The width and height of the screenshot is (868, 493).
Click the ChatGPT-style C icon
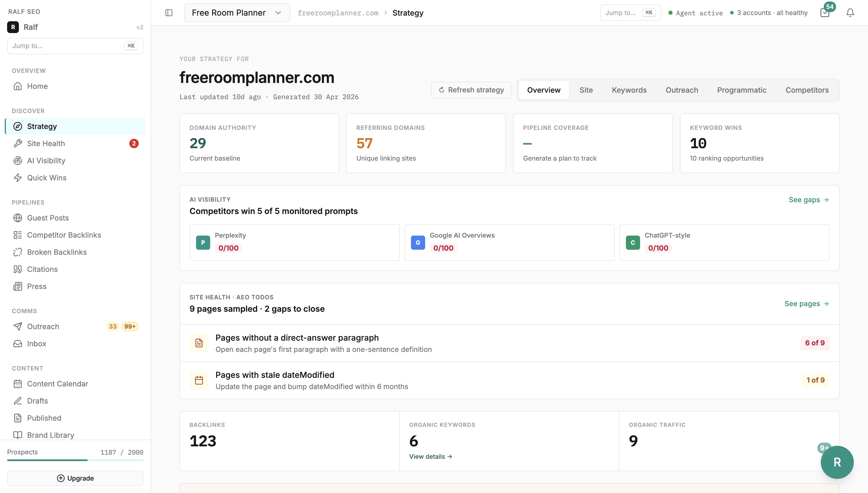(x=633, y=242)
